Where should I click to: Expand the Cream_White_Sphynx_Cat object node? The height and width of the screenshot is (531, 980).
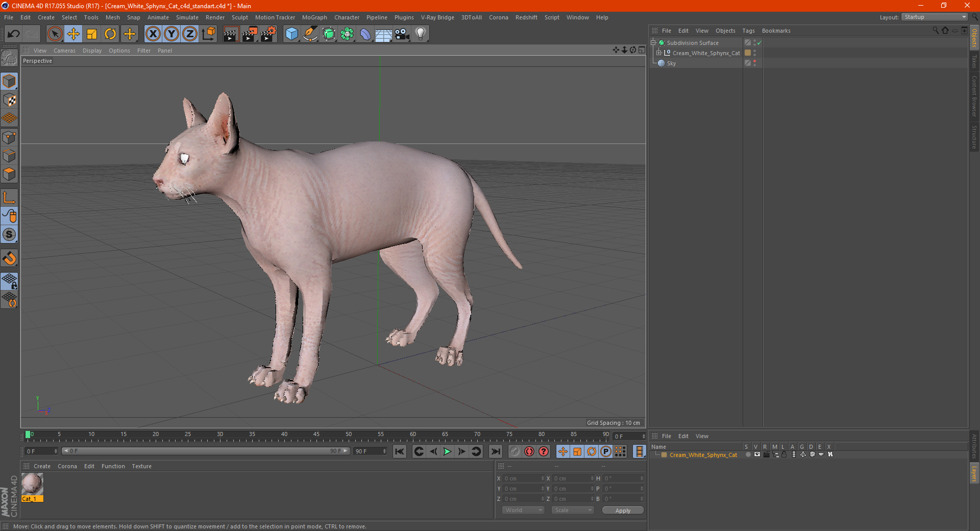[x=658, y=53]
